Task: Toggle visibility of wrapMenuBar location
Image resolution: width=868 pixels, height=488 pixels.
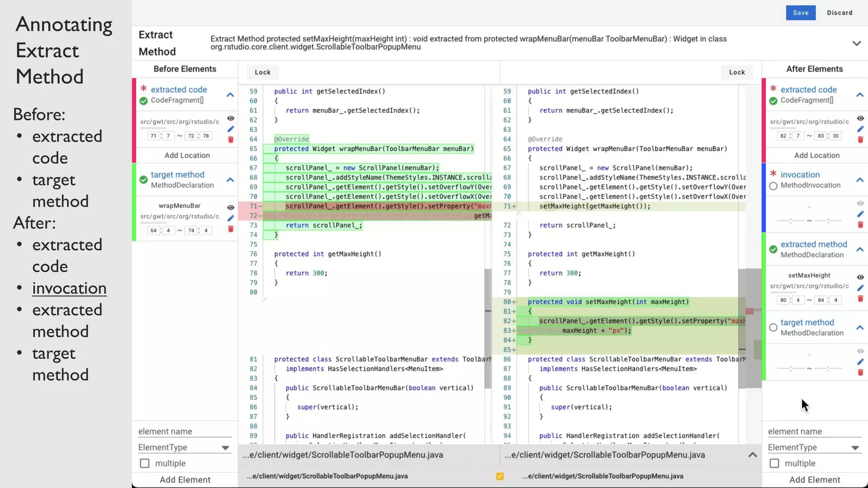Action: coord(231,208)
